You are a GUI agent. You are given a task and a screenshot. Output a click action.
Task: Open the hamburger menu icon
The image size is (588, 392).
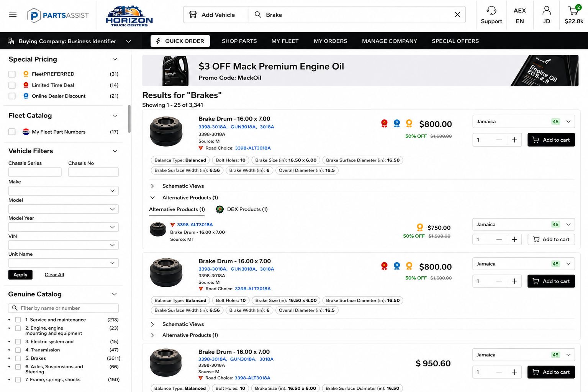(13, 15)
